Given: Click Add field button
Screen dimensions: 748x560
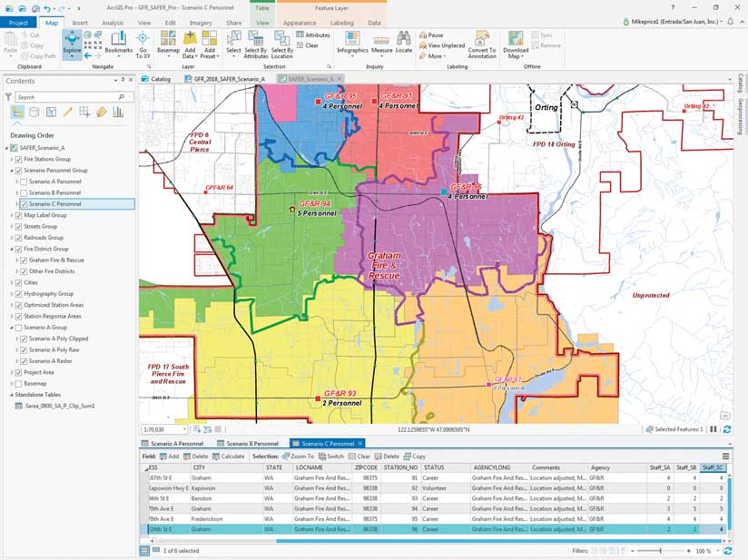Looking at the screenshot, I should [x=170, y=457].
